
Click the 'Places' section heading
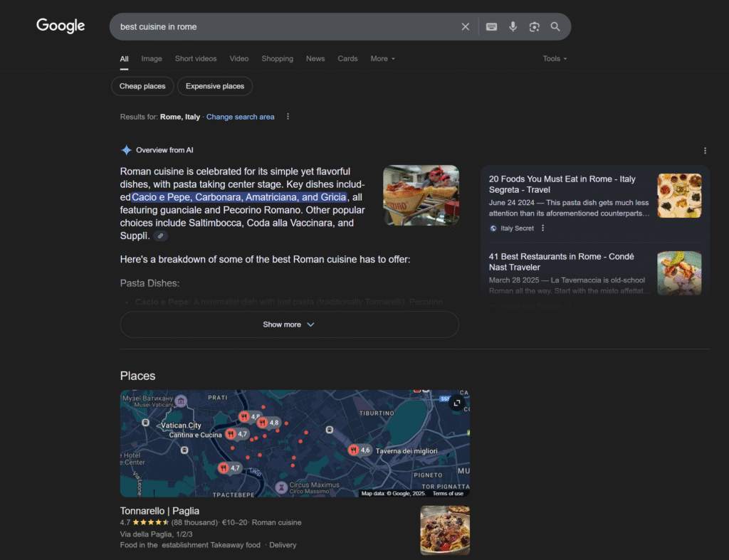[137, 376]
